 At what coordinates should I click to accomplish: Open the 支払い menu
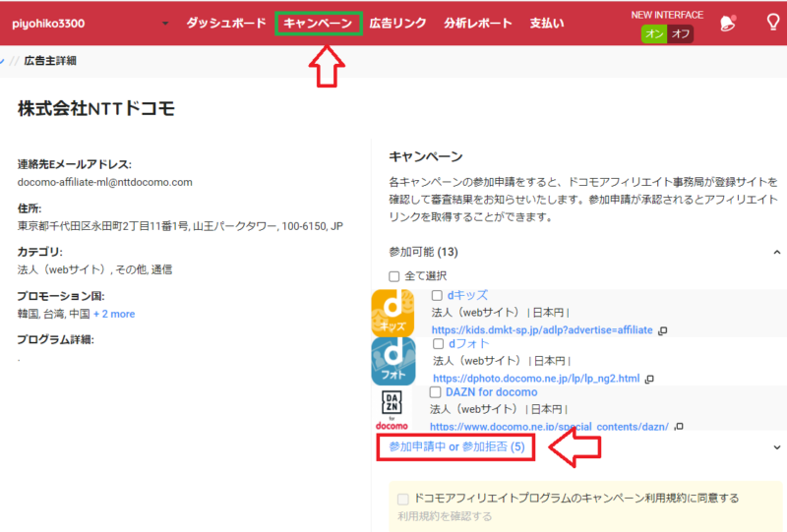pos(547,23)
